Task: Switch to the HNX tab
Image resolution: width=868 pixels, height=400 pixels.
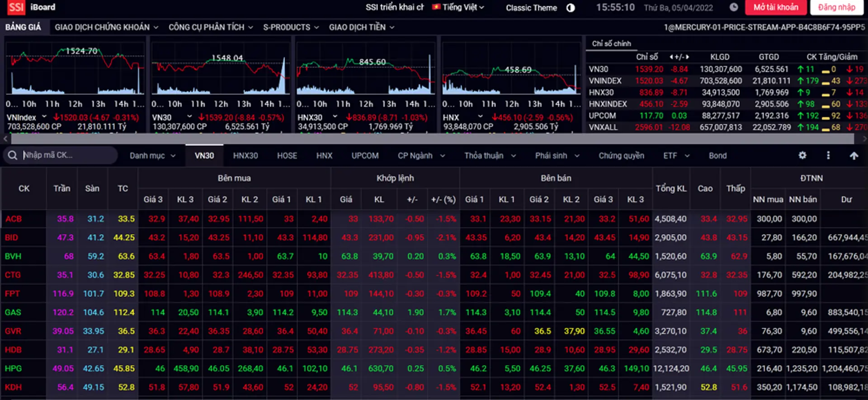Action: [x=324, y=155]
